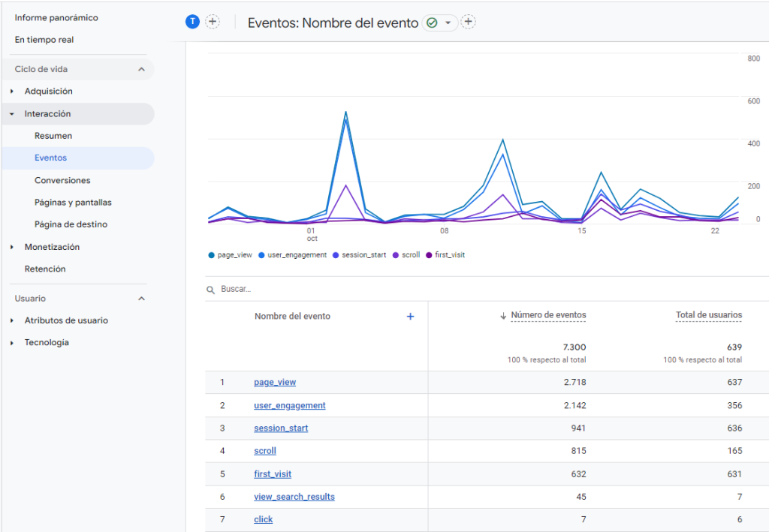Expand the Tecnología tree item
The image size is (769, 532).
[x=13, y=343]
